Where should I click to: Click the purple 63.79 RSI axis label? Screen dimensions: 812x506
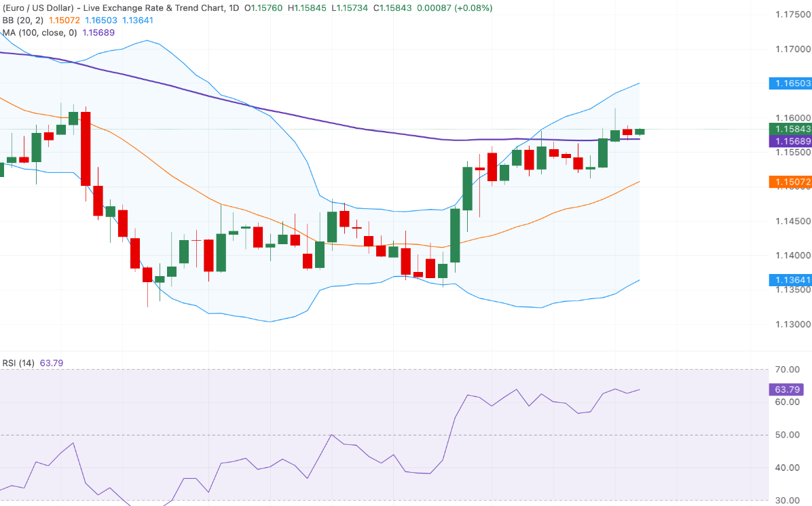tap(787, 389)
